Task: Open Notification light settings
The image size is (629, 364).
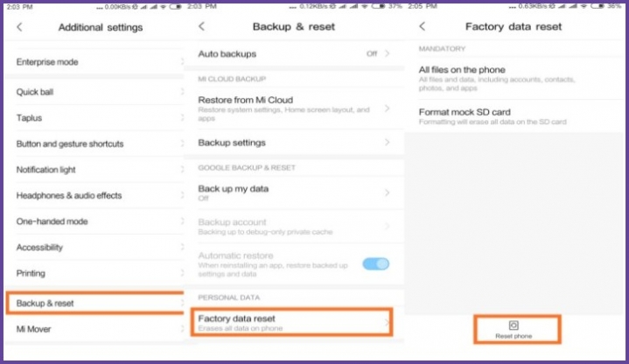Action: click(95, 170)
